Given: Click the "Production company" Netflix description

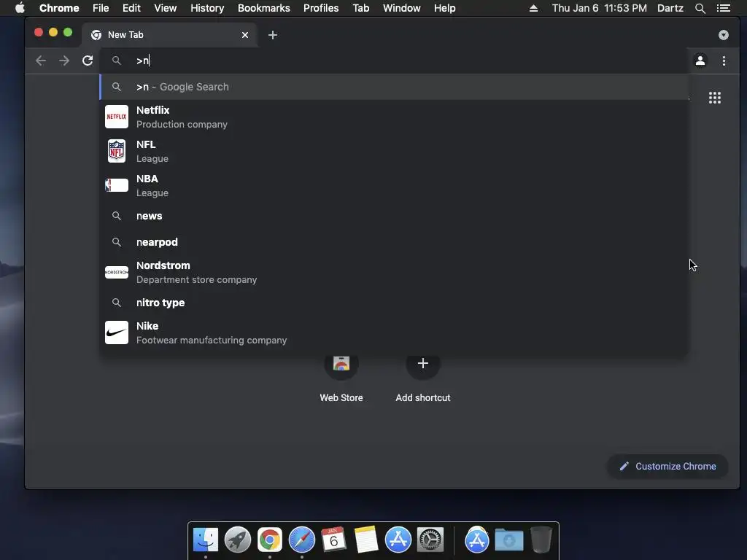Looking at the screenshot, I should 182,124.
